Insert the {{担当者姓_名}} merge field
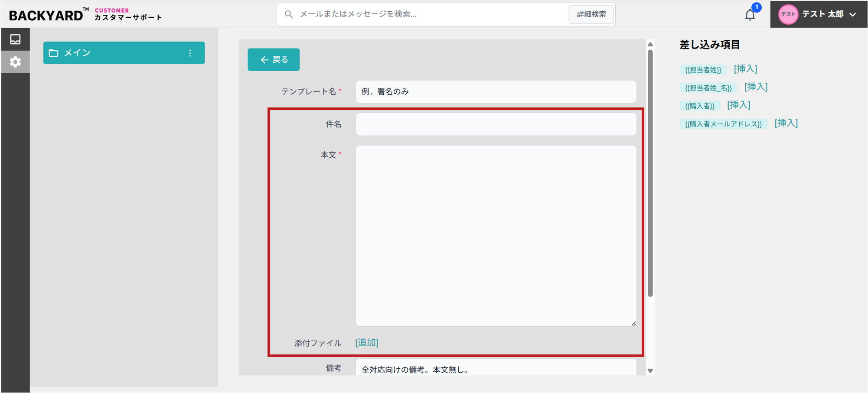This screenshot has width=868, height=393. click(756, 87)
